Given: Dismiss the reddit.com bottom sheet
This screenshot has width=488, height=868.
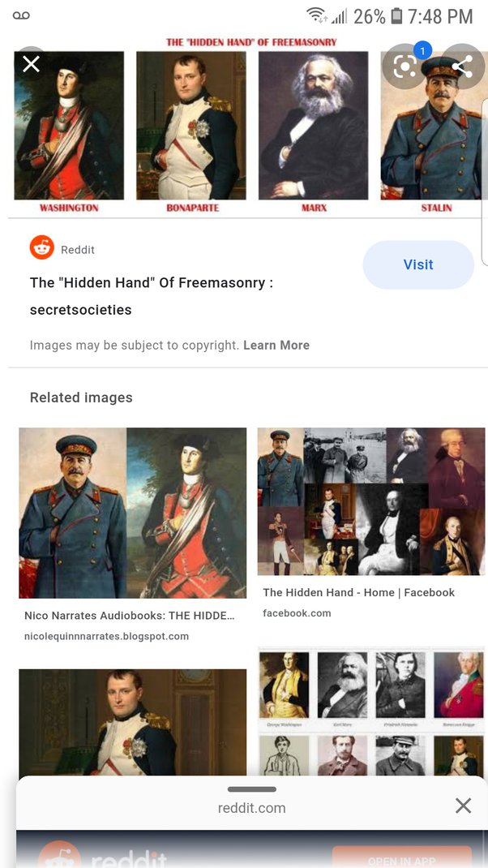Looking at the screenshot, I should [463, 806].
